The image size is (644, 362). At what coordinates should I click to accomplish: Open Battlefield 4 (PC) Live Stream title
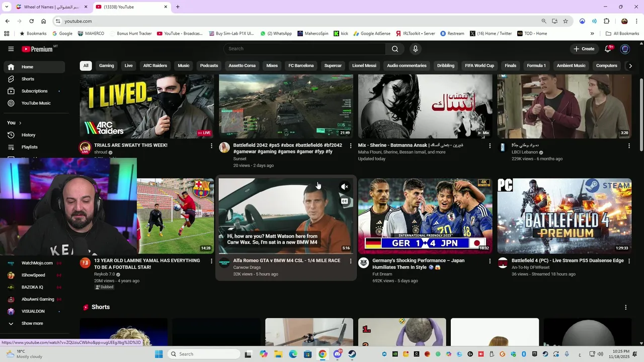tap(568, 260)
